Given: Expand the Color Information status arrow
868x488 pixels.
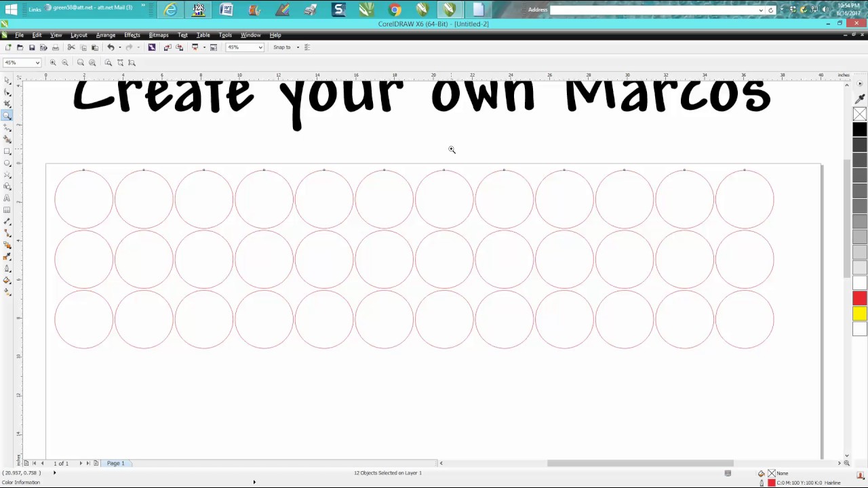Looking at the screenshot, I should coord(254,483).
